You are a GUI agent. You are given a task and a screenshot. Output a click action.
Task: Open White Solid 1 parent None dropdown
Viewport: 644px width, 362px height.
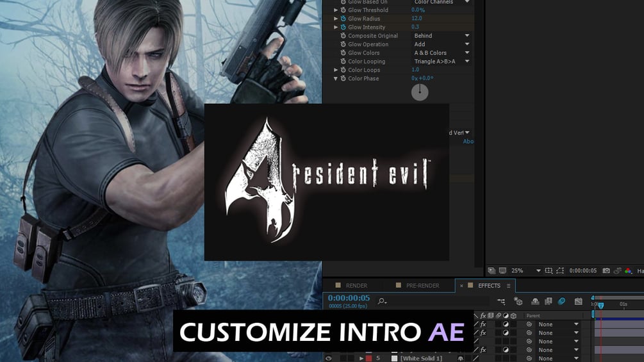(559, 358)
